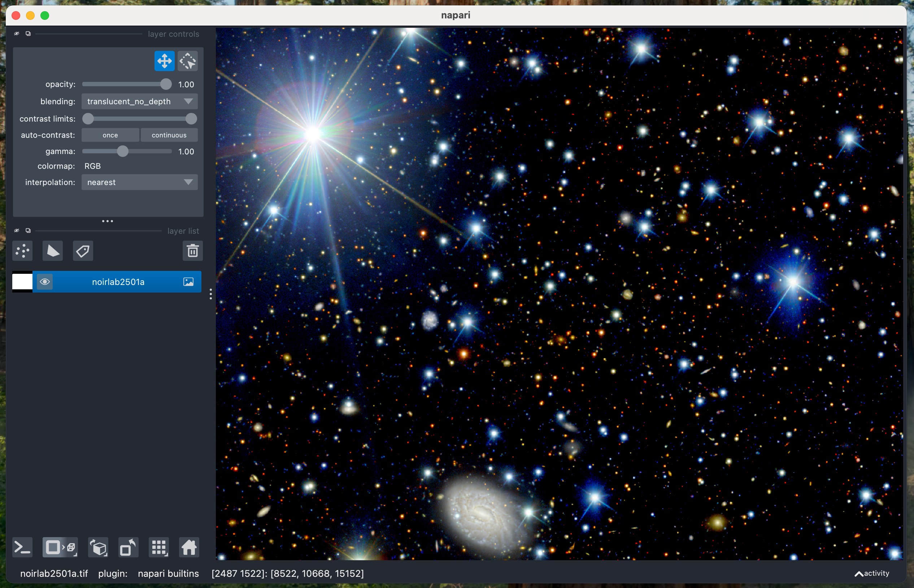Reset view with home icon
Viewport: 914px width, 588px height.
[x=189, y=548]
